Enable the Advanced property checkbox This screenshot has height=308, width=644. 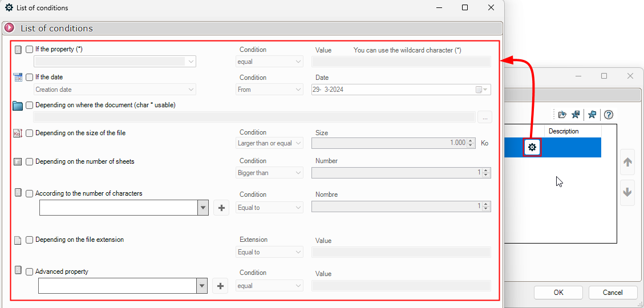pyautogui.click(x=29, y=271)
